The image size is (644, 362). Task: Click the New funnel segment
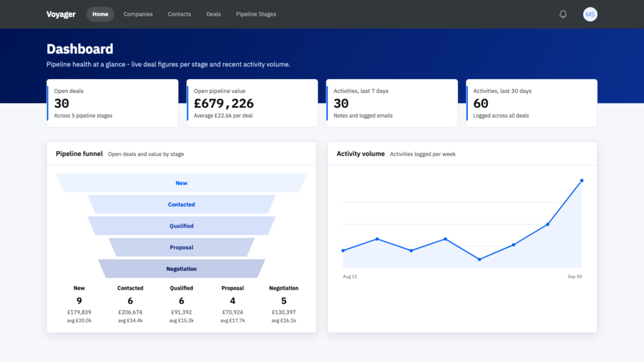(x=182, y=183)
